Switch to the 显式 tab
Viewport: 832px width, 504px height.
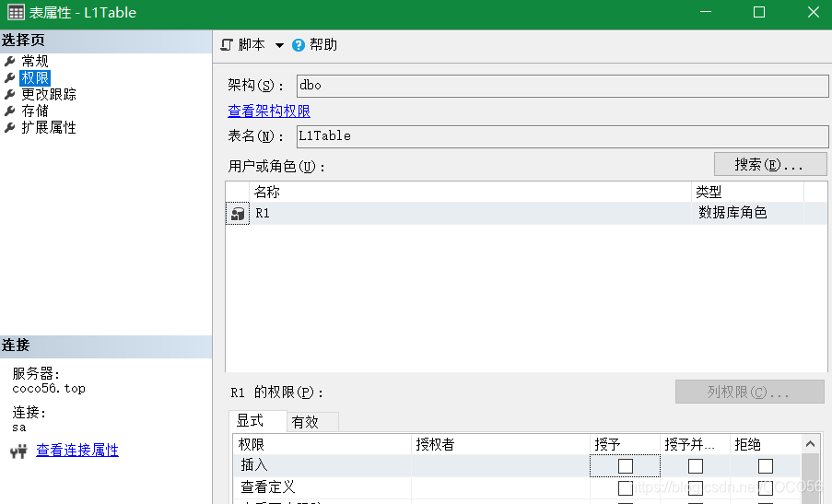[x=258, y=421]
